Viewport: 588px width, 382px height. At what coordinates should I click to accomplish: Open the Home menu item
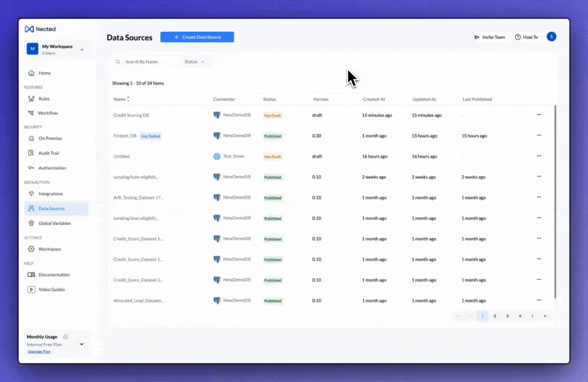[x=45, y=73]
